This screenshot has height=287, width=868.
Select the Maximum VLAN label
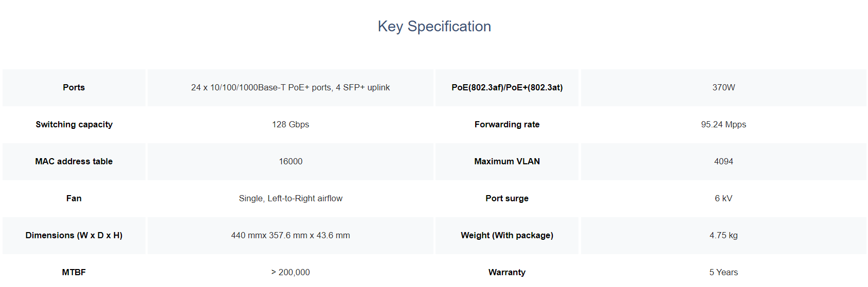(x=507, y=162)
